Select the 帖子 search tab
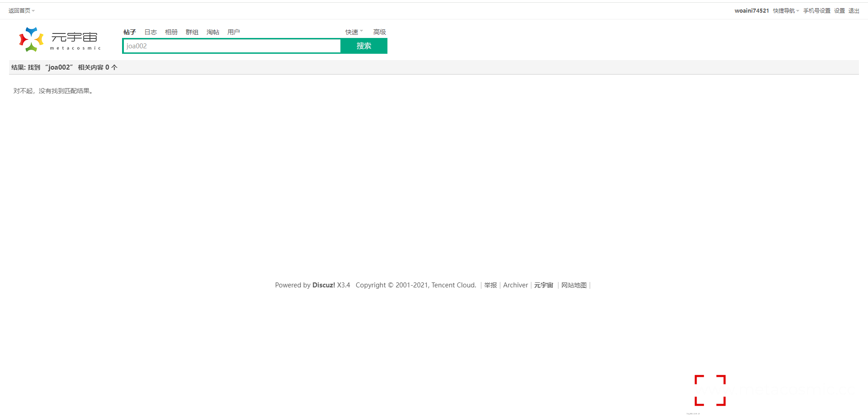This screenshot has height=418, width=868. tap(130, 32)
